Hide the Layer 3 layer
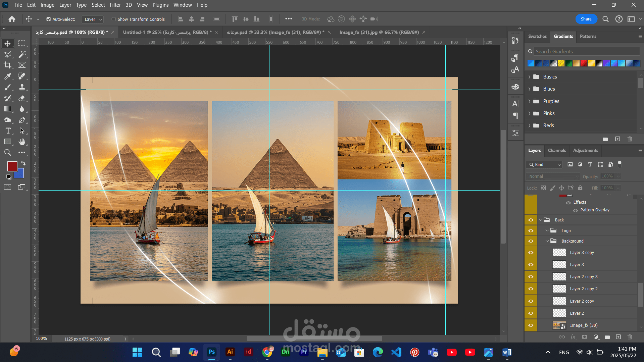The height and width of the screenshot is (362, 644). coord(531,265)
